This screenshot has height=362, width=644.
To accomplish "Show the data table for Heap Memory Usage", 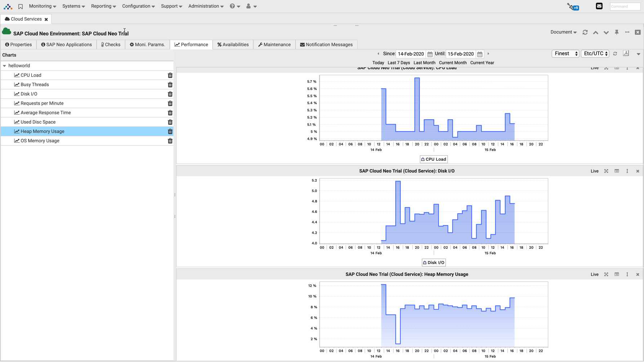I will pyautogui.click(x=617, y=274).
